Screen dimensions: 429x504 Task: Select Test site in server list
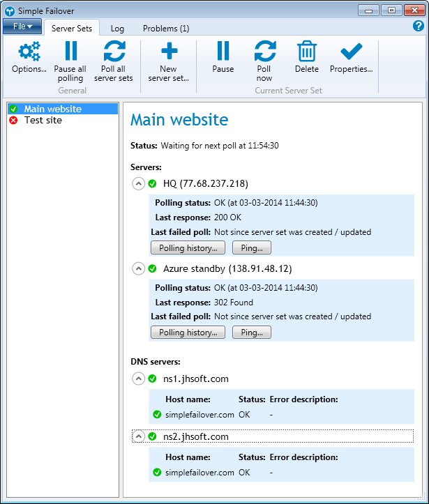coord(43,120)
